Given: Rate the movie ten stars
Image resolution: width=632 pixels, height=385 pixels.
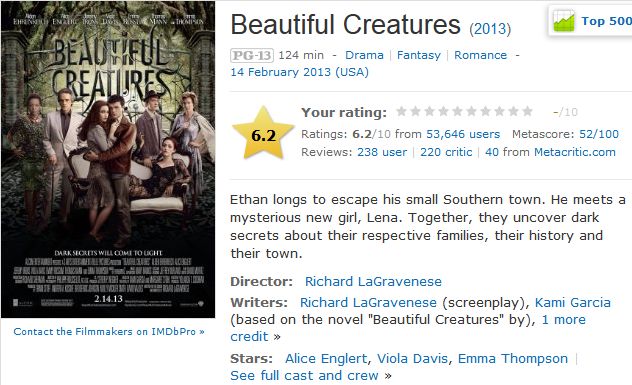Looking at the screenshot, I should point(527,111).
